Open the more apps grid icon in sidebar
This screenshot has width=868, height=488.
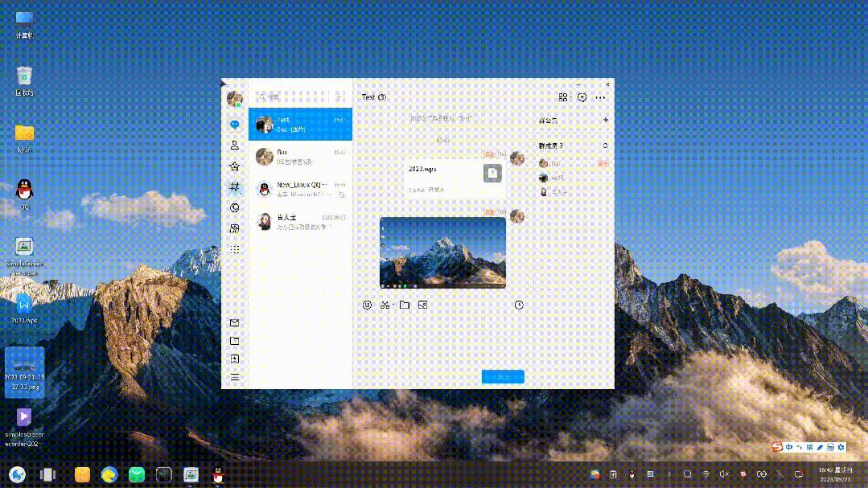(235, 249)
